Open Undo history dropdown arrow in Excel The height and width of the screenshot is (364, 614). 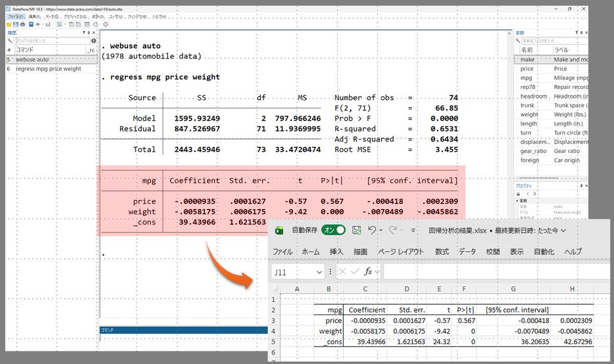[381, 231]
